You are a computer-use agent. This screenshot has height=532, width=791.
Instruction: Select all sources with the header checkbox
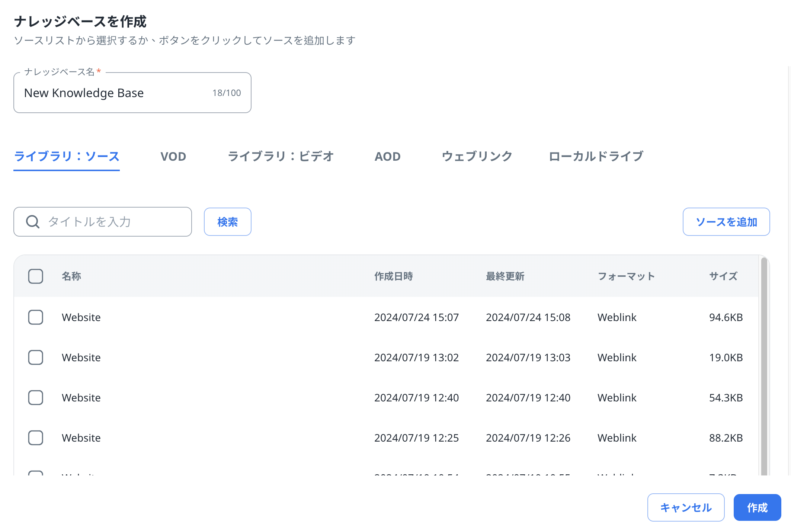[35, 276]
